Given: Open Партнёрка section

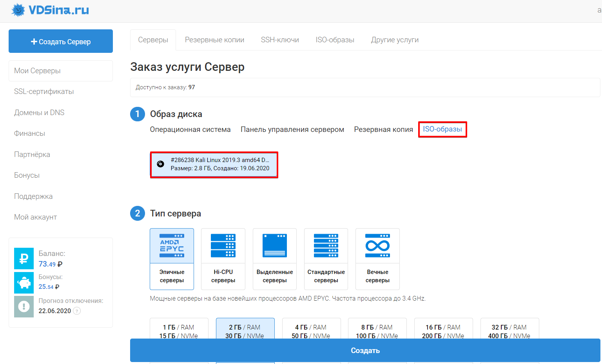Looking at the screenshot, I should (32, 155).
